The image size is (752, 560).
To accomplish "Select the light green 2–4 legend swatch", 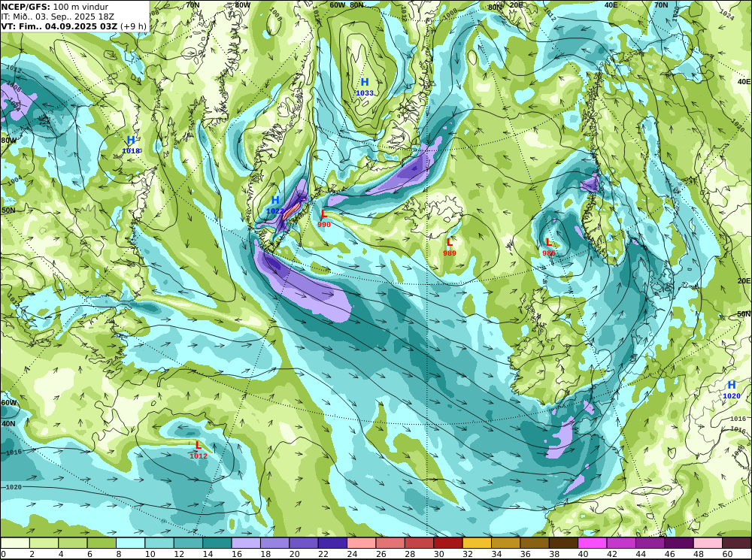I will click(44, 543).
